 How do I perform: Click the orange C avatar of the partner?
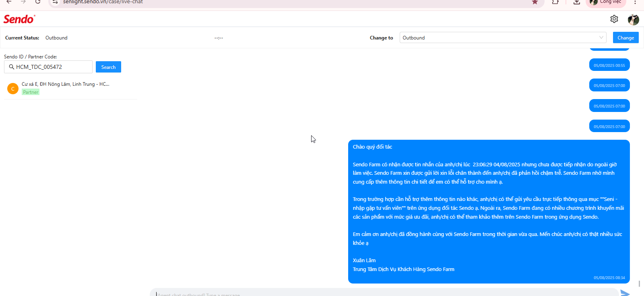(x=13, y=89)
